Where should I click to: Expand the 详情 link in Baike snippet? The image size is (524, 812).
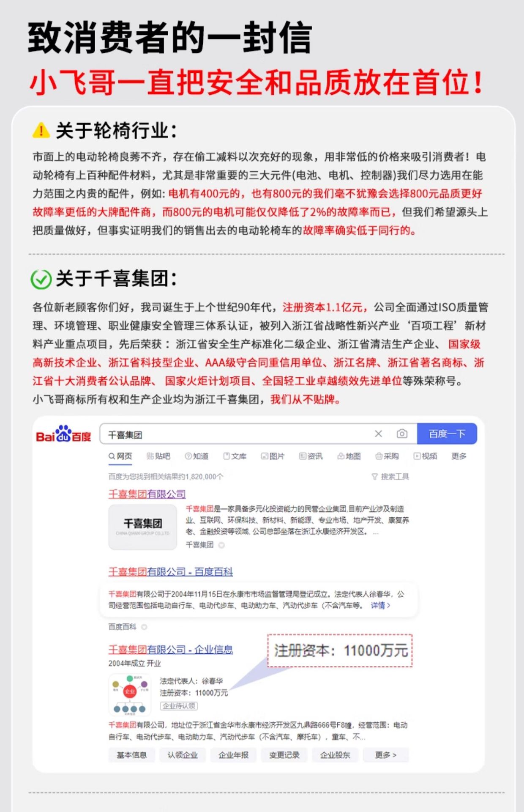380,606
